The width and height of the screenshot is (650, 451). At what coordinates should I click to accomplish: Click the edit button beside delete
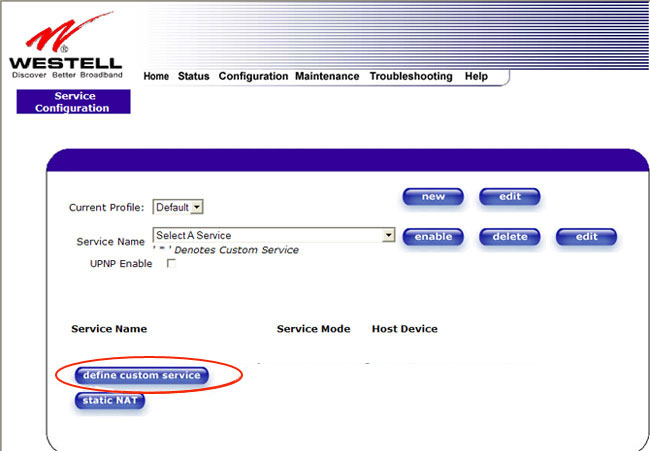pos(586,237)
